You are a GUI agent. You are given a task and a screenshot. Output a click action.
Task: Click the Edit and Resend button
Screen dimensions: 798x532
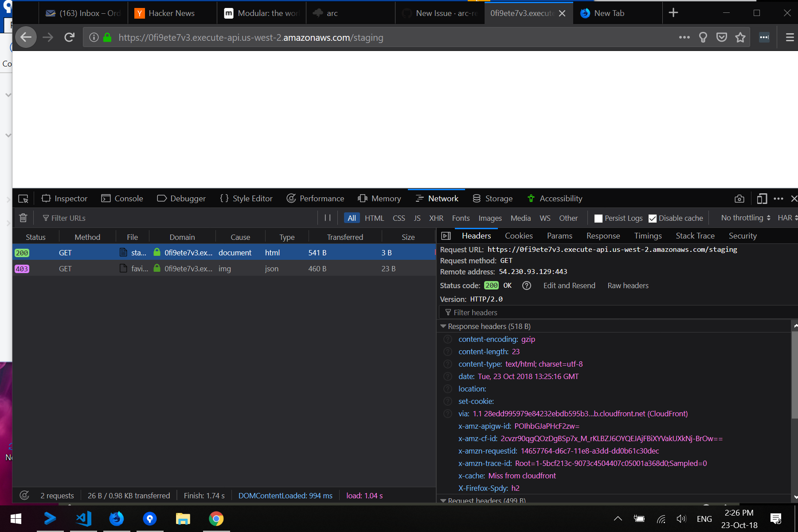[569, 286]
